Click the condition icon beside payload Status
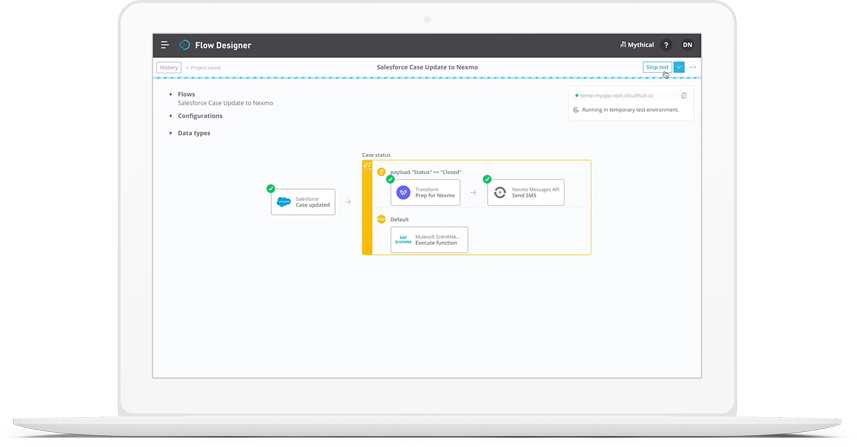 coord(381,172)
